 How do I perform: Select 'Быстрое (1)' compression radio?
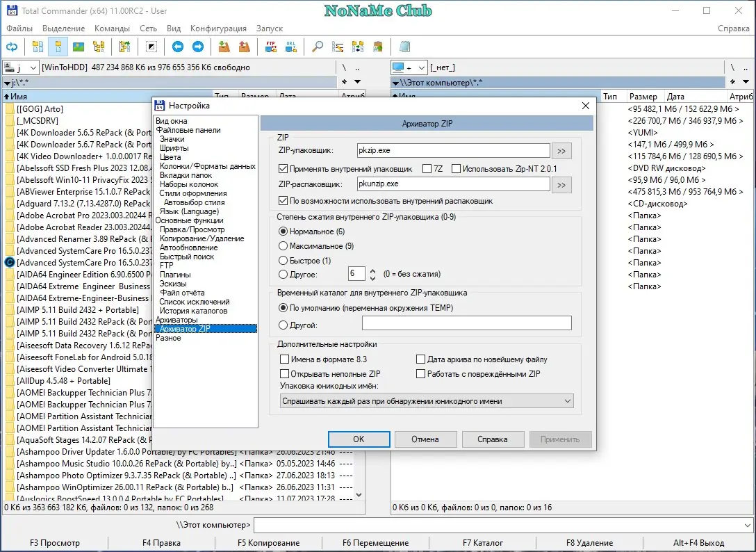point(283,261)
